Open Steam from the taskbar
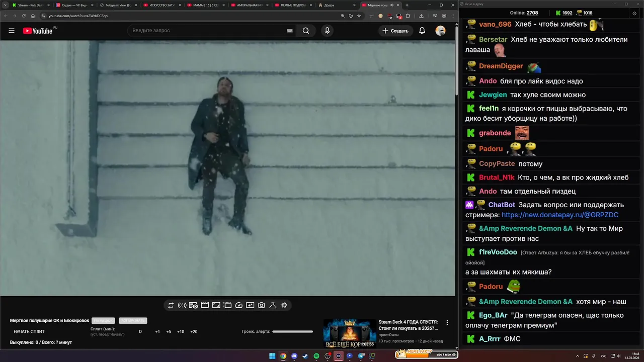 point(305,356)
